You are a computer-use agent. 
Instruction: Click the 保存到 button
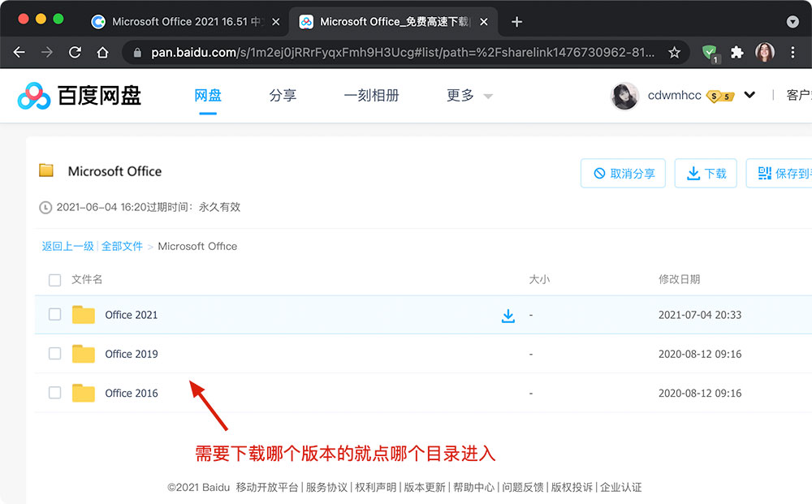coord(779,174)
